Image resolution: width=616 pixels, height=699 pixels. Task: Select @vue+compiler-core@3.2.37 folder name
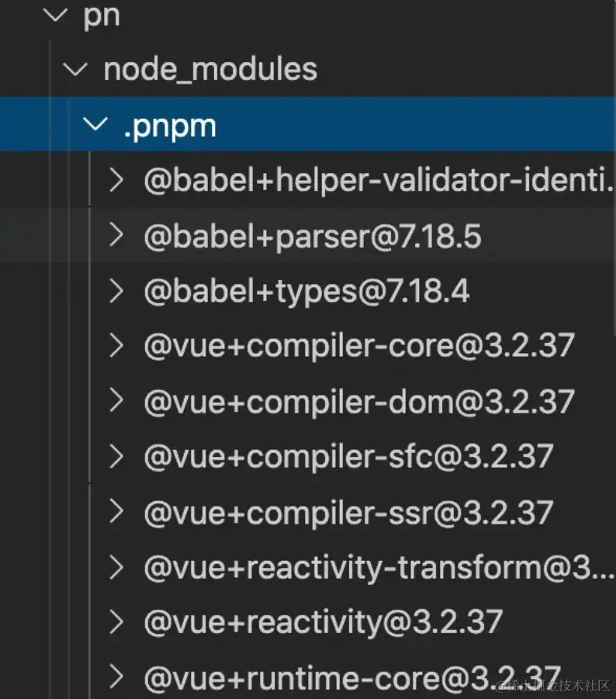(x=359, y=346)
